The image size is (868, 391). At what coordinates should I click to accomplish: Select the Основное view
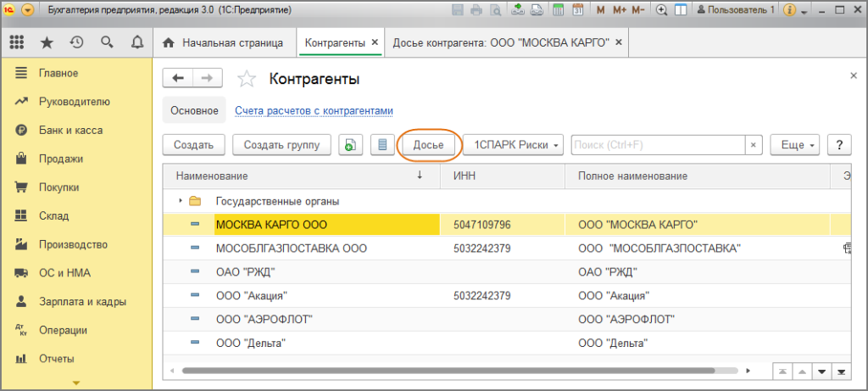click(194, 111)
